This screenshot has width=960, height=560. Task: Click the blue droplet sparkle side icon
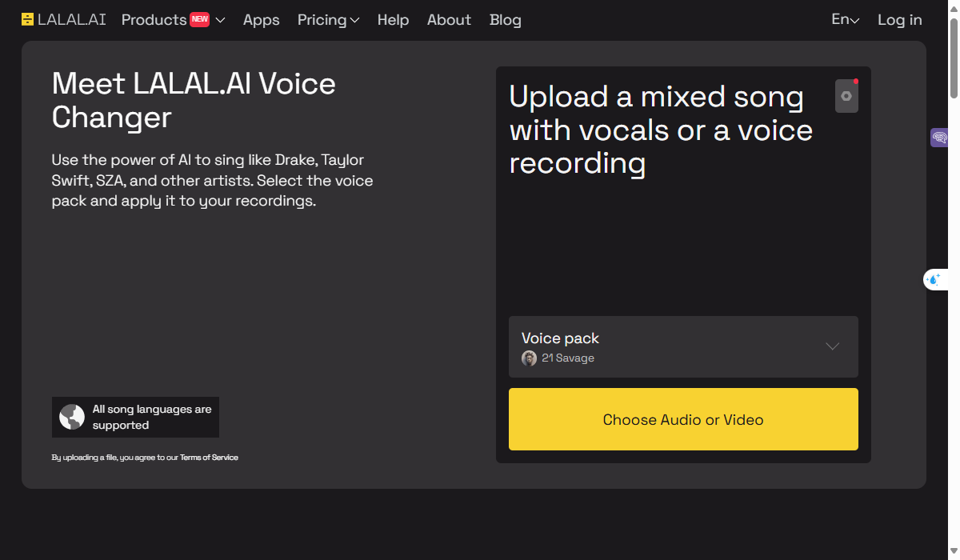tap(934, 279)
